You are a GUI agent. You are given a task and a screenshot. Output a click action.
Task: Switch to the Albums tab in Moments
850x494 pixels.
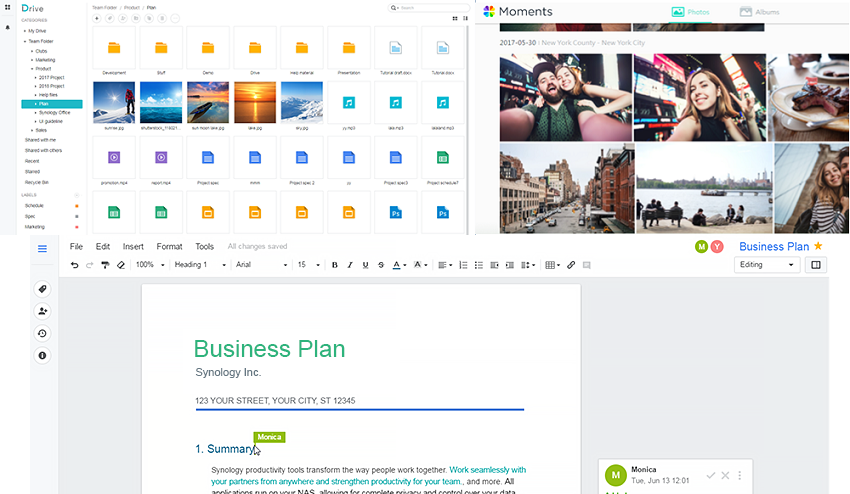[759, 12]
